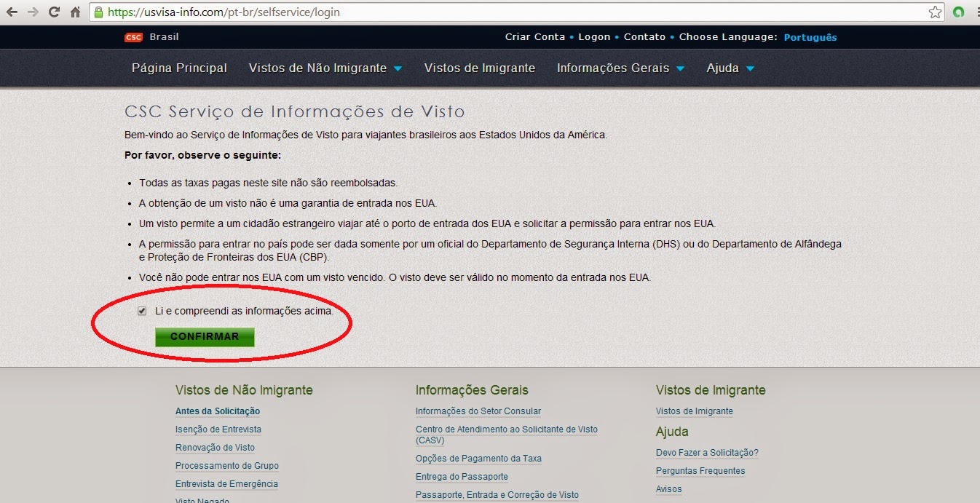Switch language via the 'Português' link
The width and height of the screenshot is (980, 503).
pos(810,37)
